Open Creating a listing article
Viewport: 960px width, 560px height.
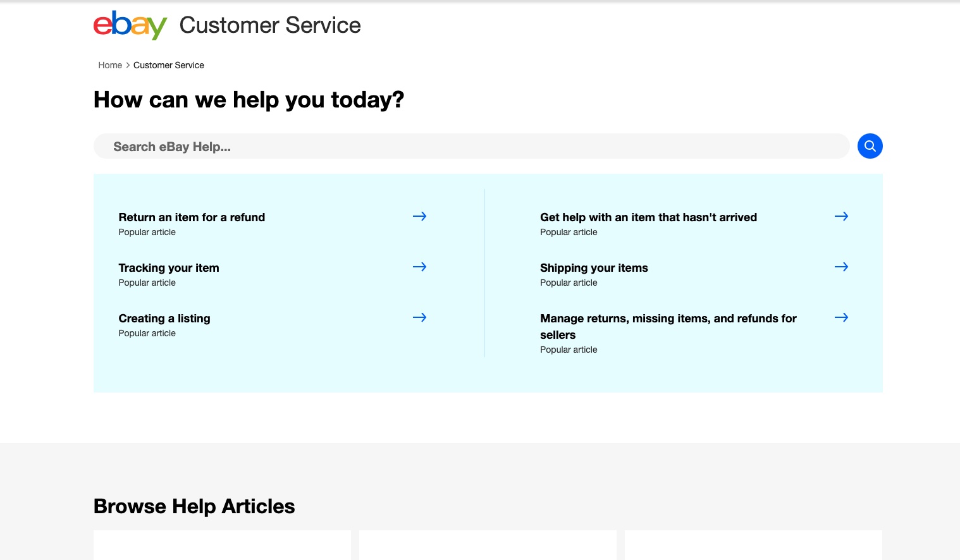[164, 319]
